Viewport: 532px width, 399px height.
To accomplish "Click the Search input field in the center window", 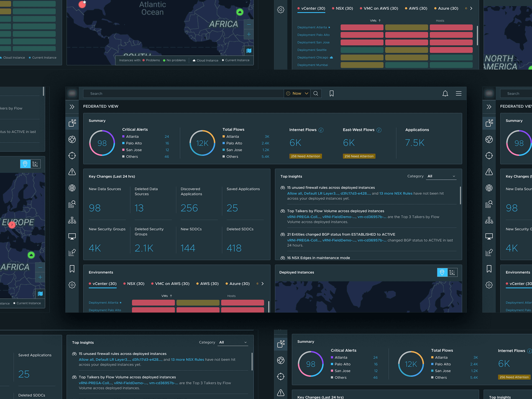I will coord(183,94).
